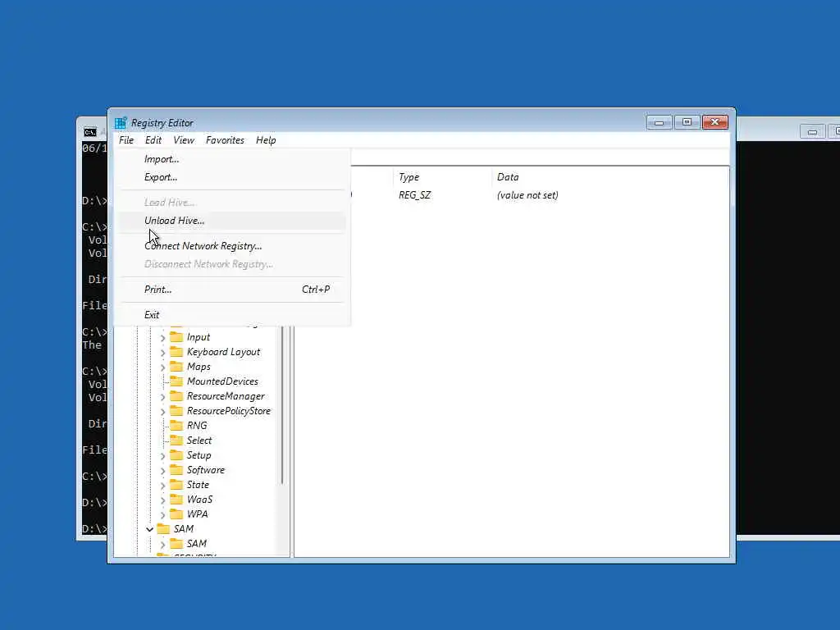Image resolution: width=840 pixels, height=630 pixels.
Task: Minimize the Command Prompt window behind
Action: pos(812,132)
